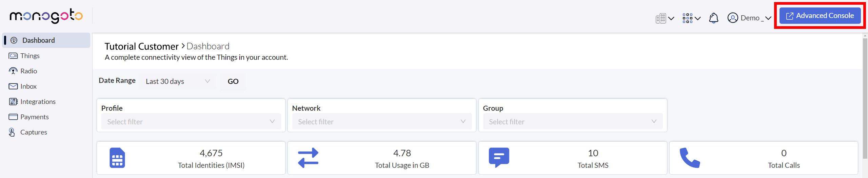This screenshot has width=868, height=178.
Task: Click the message bubble Total SMS icon
Action: coord(499,158)
